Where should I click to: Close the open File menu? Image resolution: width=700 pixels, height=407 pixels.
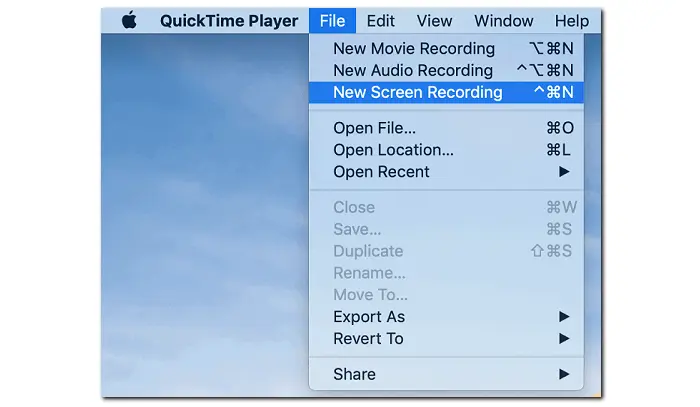[x=332, y=21]
